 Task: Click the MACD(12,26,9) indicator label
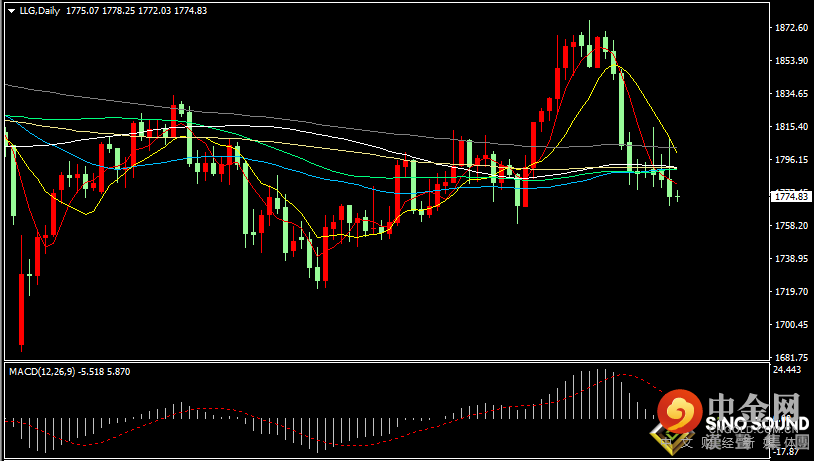pyautogui.click(x=42, y=372)
